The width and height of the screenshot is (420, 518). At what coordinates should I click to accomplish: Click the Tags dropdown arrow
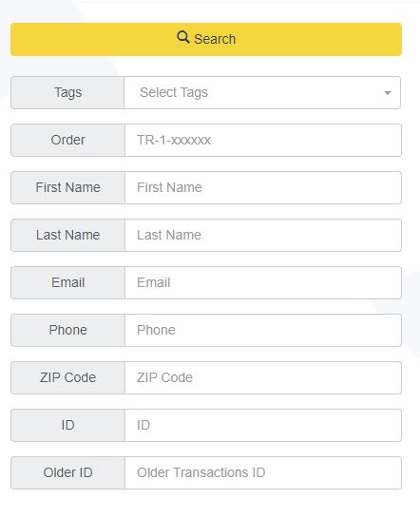388,93
